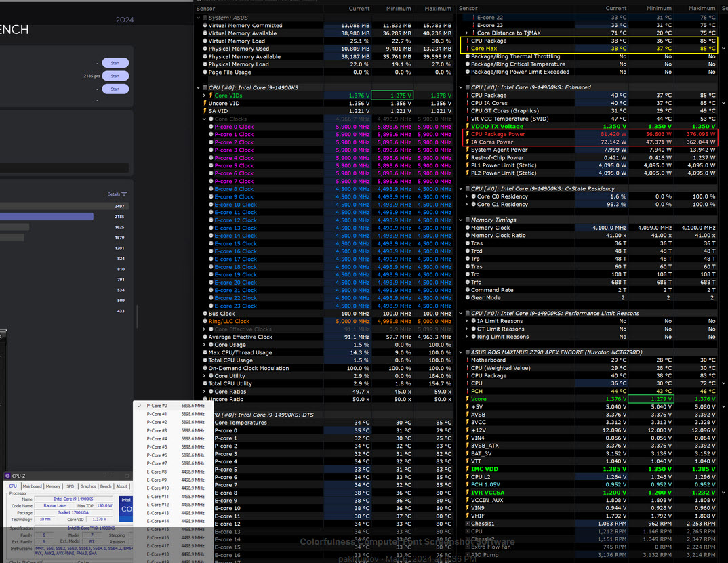
Task: Click the lightning icon beside Core VIDs
Action: (x=211, y=96)
